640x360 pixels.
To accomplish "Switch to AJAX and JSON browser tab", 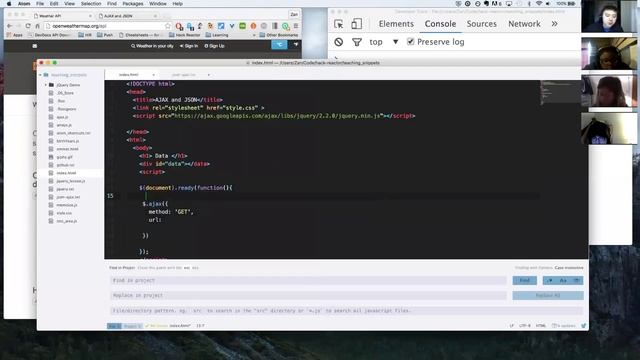I will [x=127, y=16].
